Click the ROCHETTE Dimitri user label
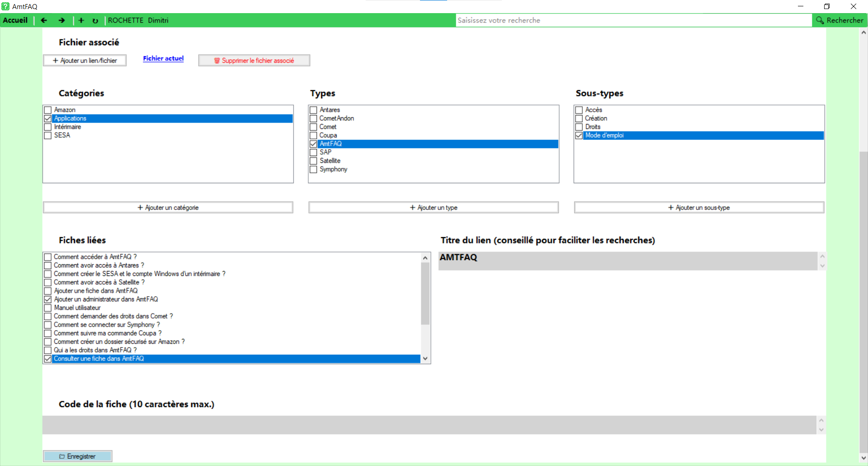Screen dimensions: 868x466 click(138, 20)
